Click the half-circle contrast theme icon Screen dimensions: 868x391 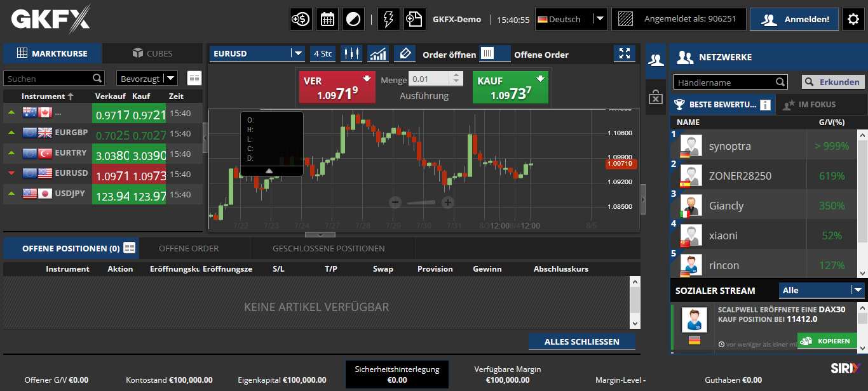353,19
